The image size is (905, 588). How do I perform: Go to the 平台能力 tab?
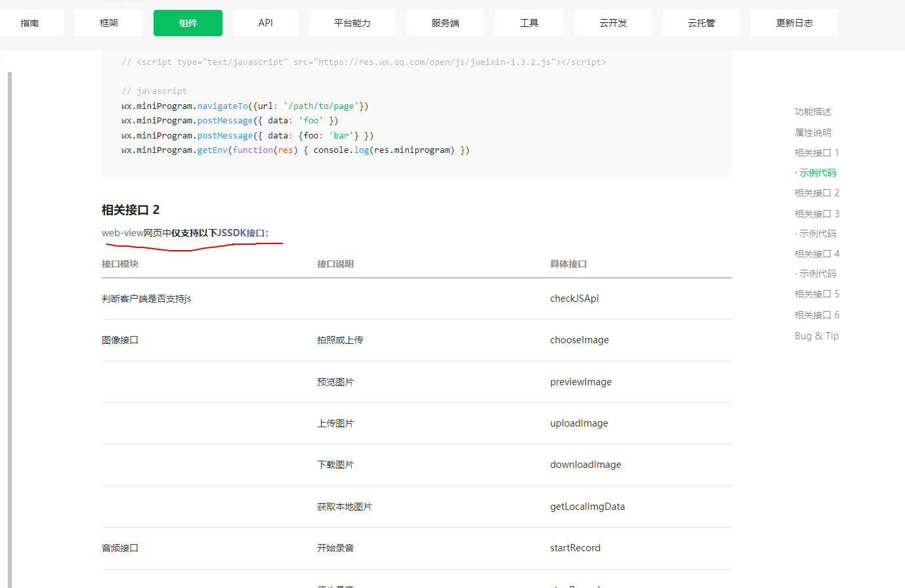352,23
